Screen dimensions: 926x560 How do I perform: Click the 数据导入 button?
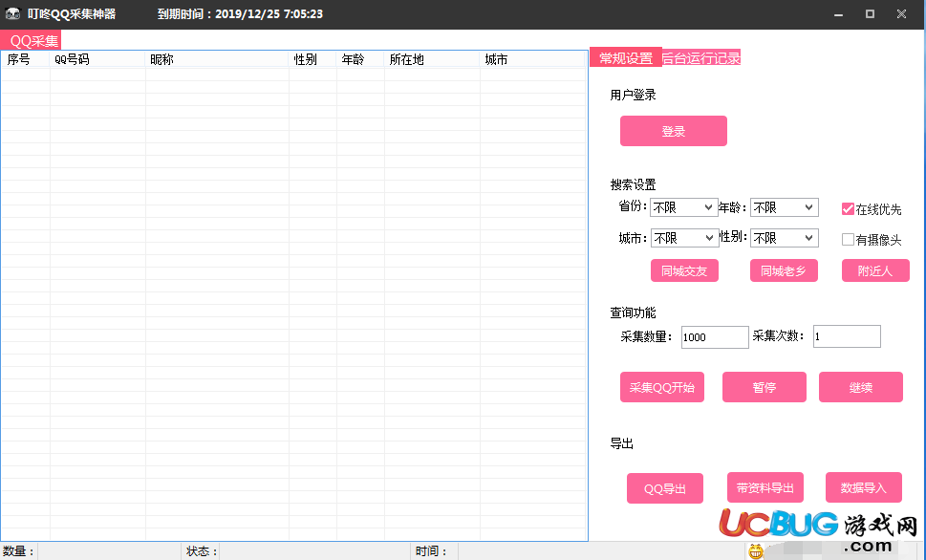(863, 487)
